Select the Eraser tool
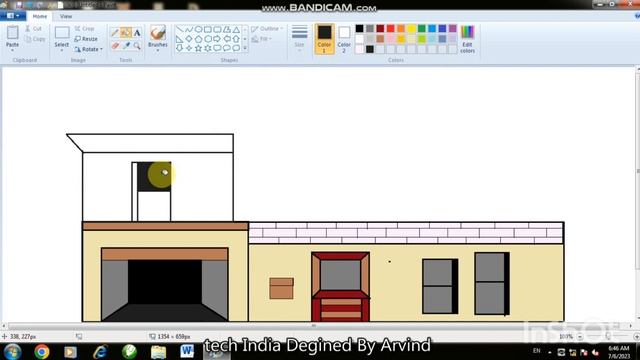640x360 pixels. click(115, 46)
